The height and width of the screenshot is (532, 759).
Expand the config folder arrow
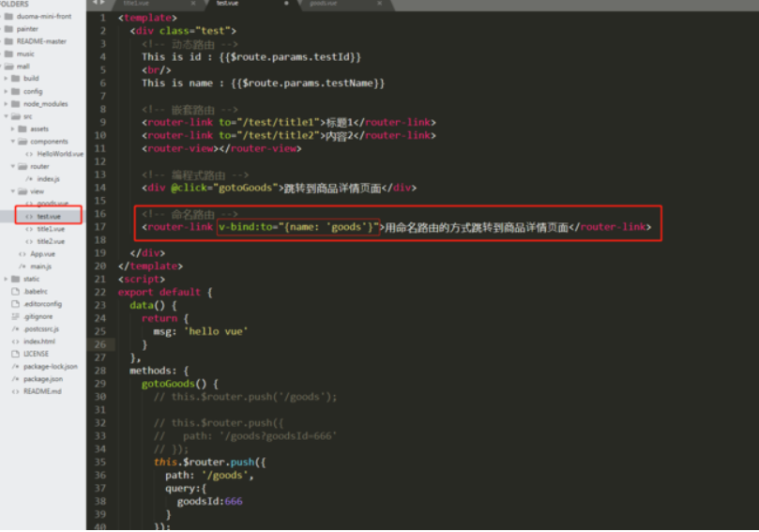coord(6,92)
